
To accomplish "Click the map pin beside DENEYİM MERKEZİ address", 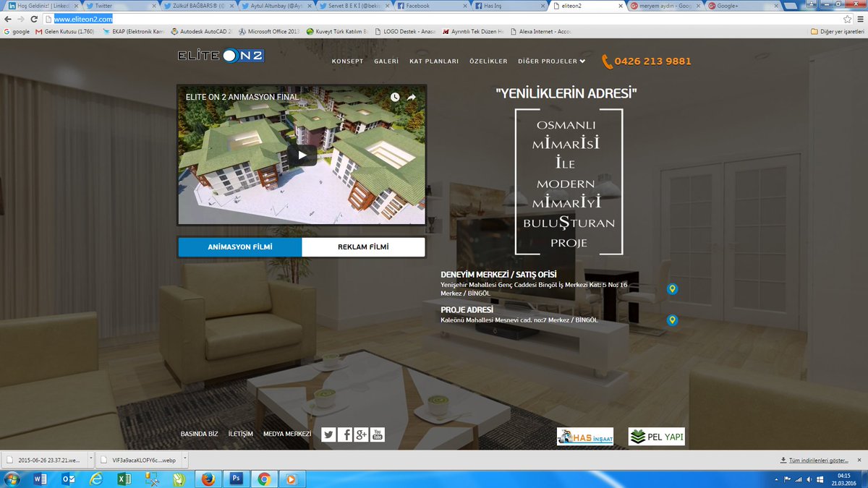I will tap(673, 288).
